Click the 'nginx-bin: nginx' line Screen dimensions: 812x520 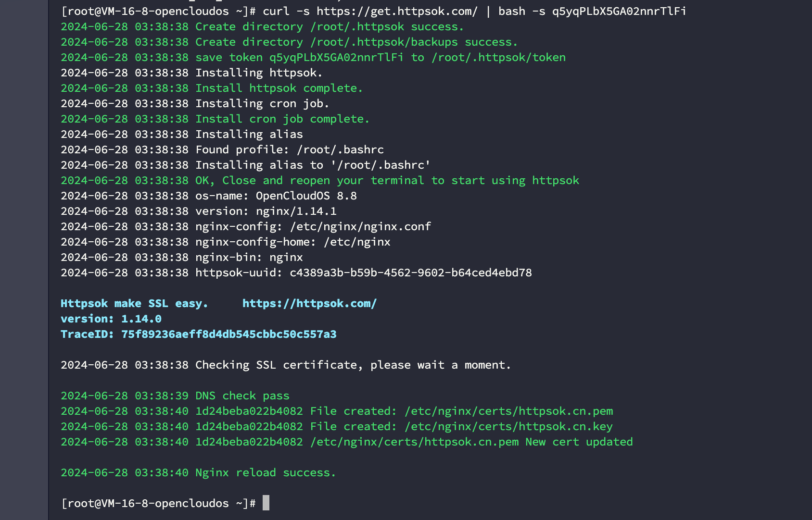(182, 257)
